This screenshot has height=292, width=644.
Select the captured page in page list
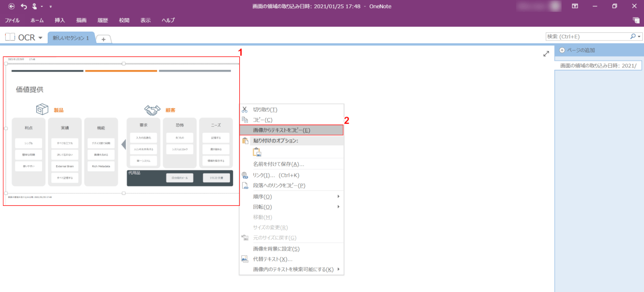pyautogui.click(x=598, y=65)
